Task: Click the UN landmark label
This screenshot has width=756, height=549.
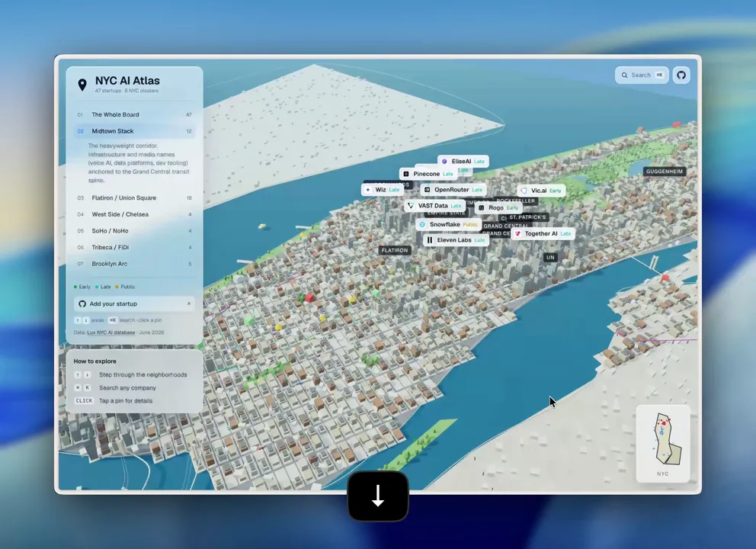Action: 550,258
